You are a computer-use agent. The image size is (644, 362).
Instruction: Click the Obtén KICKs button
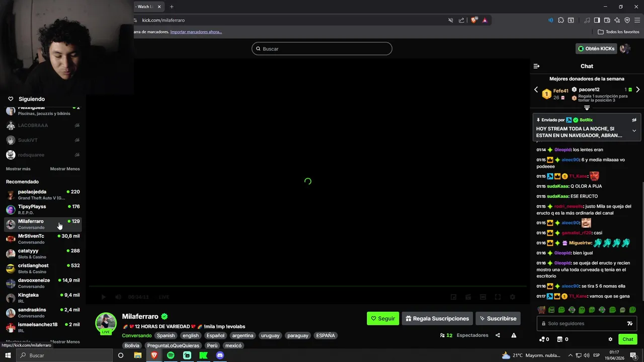point(596,49)
